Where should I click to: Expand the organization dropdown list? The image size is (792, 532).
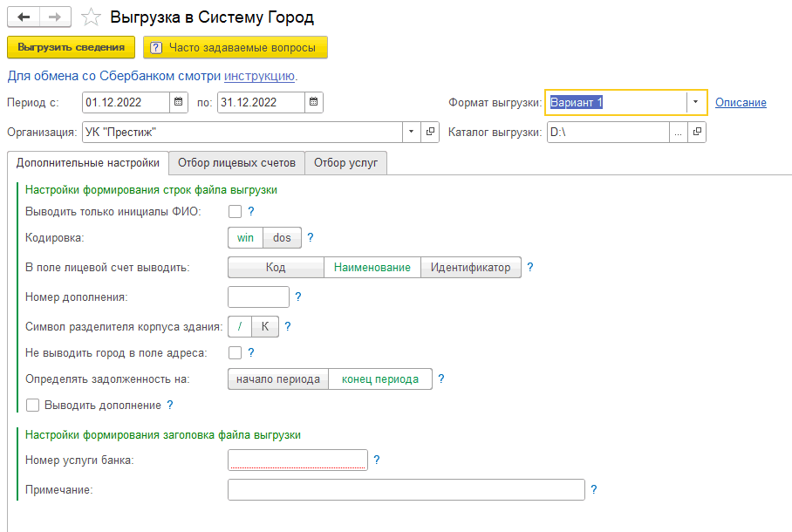point(411,132)
